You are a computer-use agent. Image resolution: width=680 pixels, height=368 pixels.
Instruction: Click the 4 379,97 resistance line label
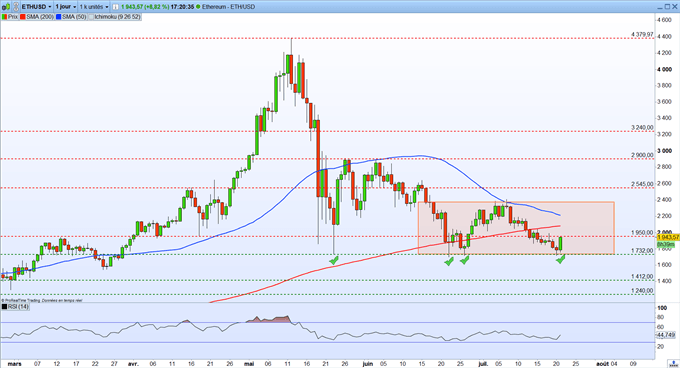pyautogui.click(x=642, y=34)
